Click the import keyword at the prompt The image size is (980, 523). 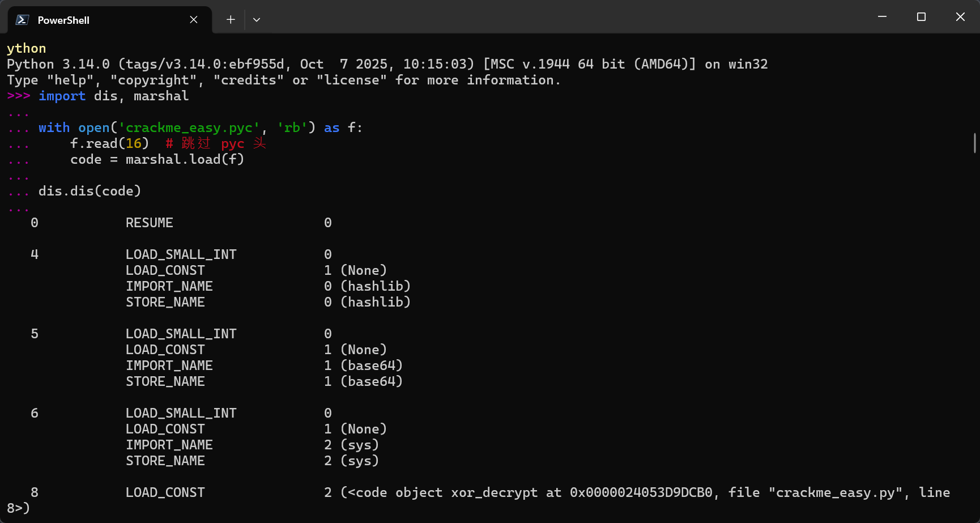(62, 96)
